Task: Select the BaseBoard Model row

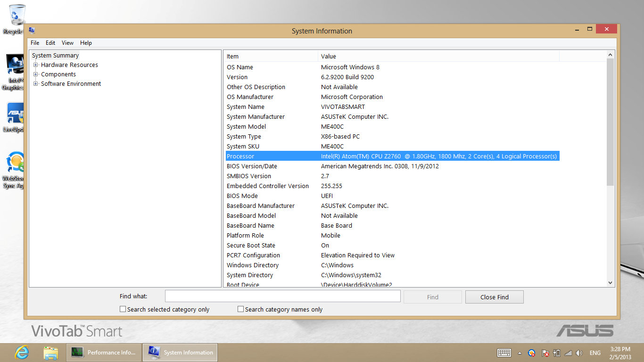Action: point(392,215)
